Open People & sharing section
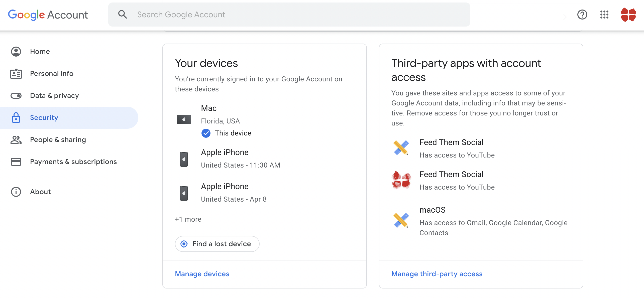 [x=69, y=140]
